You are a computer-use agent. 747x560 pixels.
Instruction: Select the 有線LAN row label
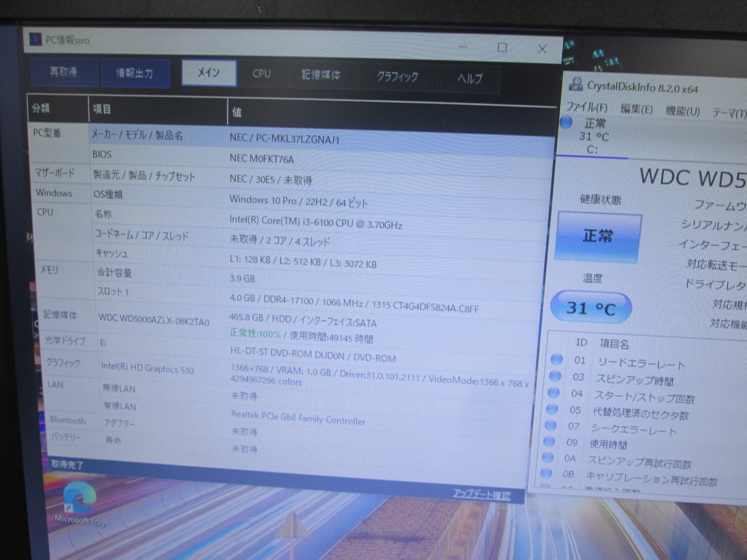[x=120, y=406]
